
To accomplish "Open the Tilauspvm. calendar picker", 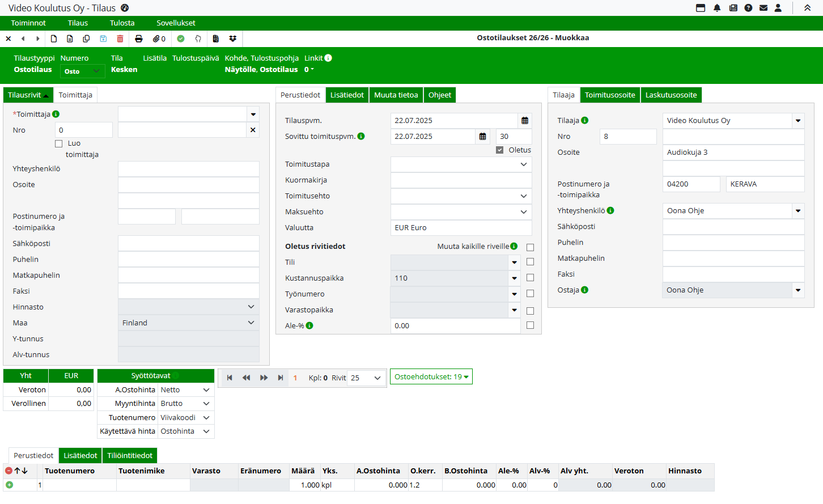I will pyautogui.click(x=525, y=121).
